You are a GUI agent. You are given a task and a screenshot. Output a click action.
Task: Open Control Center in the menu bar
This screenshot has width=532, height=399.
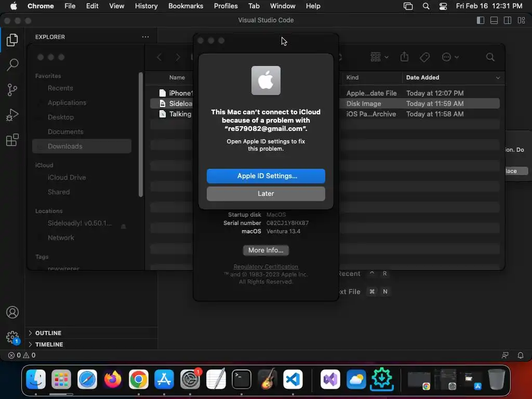(x=443, y=6)
